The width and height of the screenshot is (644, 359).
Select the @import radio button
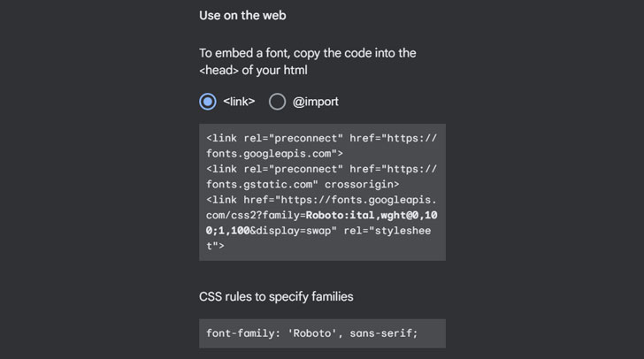(x=277, y=102)
